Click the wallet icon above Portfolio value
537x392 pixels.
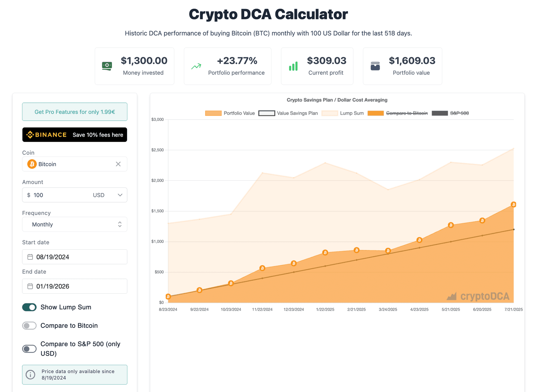pos(375,66)
